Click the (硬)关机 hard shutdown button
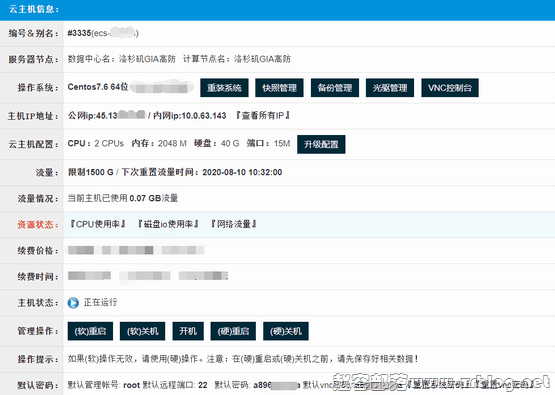This screenshot has height=395, width=555. [x=286, y=331]
